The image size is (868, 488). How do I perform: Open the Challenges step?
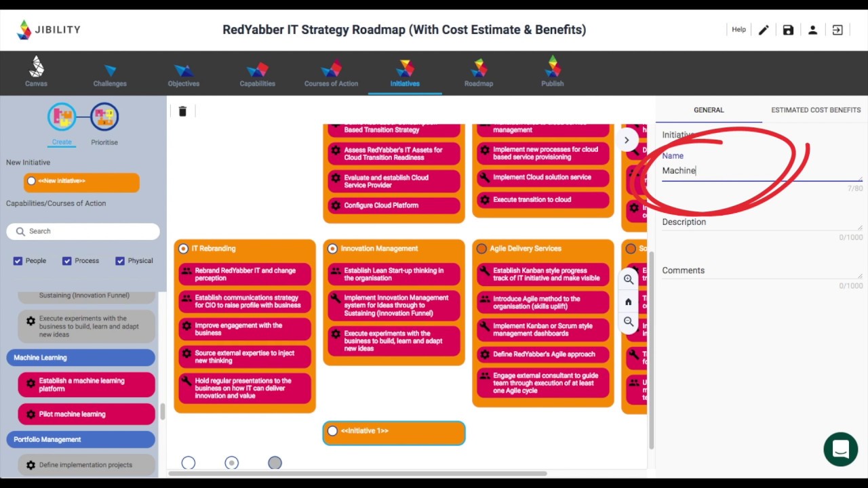click(110, 75)
